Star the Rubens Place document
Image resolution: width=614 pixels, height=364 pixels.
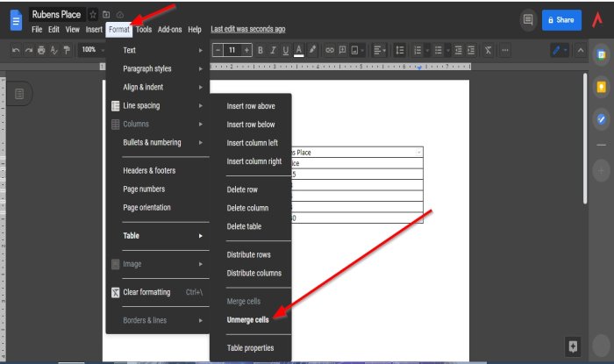coord(93,15)
